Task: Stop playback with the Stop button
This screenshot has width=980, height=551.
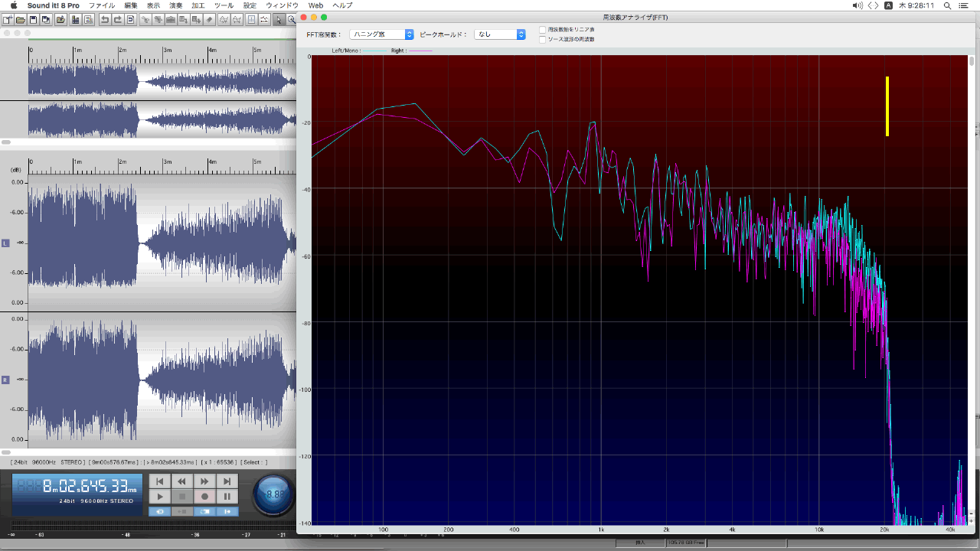Action: (182, 497)
